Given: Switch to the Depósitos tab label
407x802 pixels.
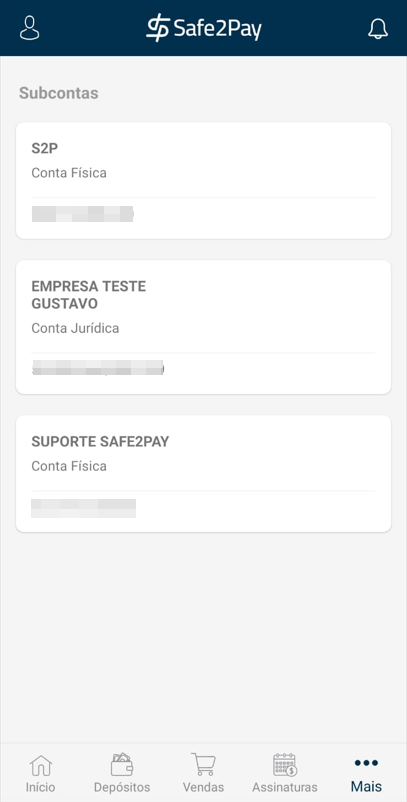Looking at the screenshot, I should [122, 787].
